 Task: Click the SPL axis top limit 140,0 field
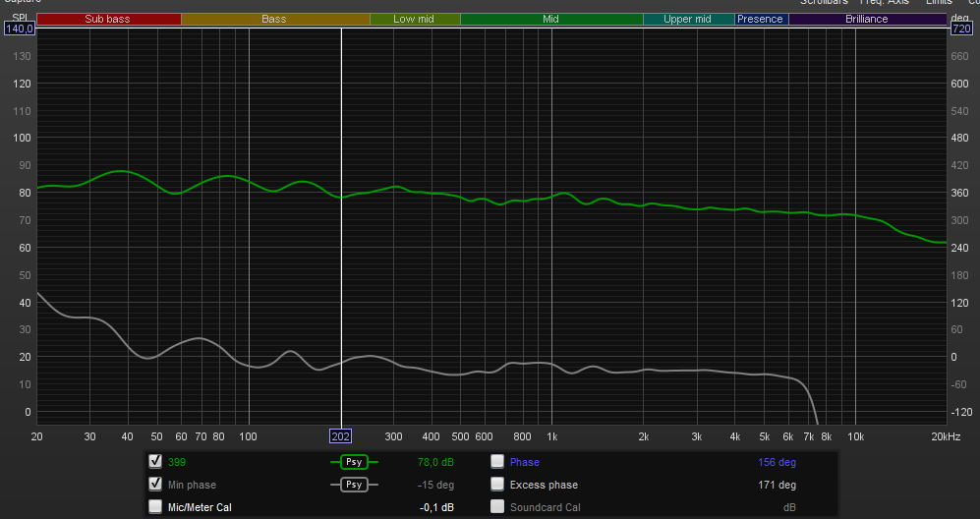click(x=19, y=29)
